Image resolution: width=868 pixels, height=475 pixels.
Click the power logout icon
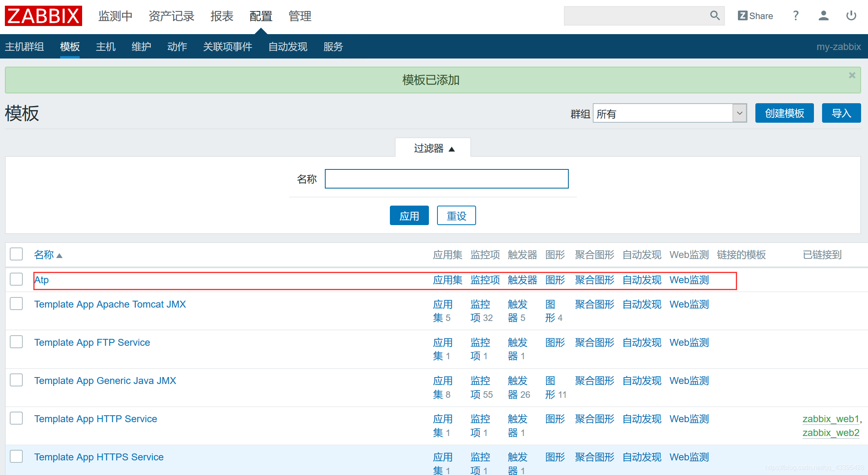pos(851,16)
